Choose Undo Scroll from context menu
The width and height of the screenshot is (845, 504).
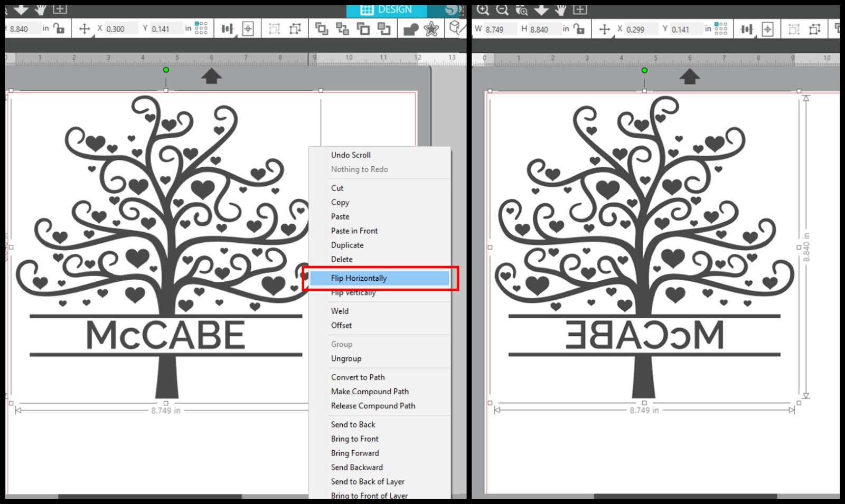point(351,155)
